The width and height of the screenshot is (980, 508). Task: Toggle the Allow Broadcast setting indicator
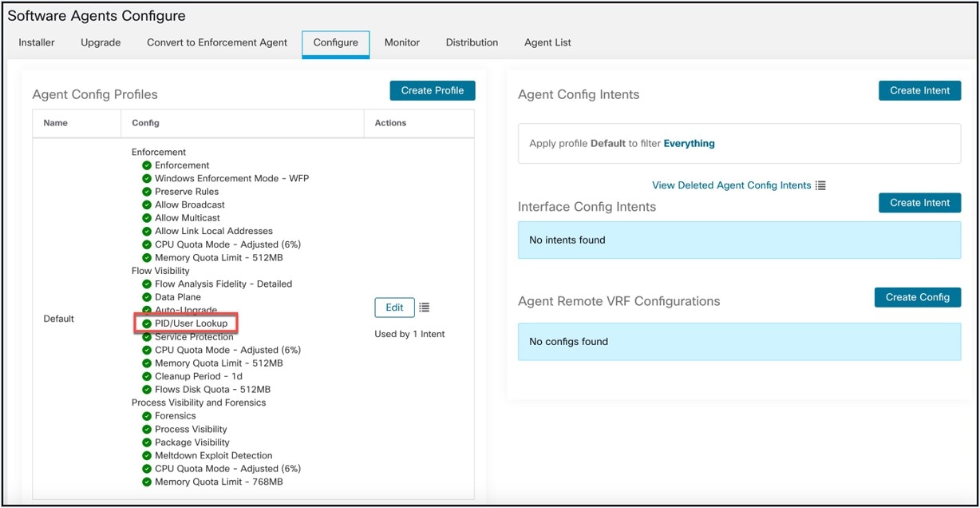tap(145, 204)
